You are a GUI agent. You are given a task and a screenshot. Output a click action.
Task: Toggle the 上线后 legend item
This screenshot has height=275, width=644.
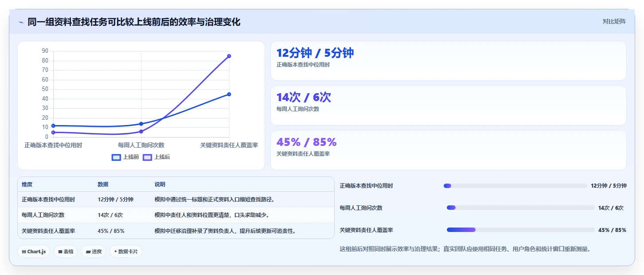click(156, 157)
